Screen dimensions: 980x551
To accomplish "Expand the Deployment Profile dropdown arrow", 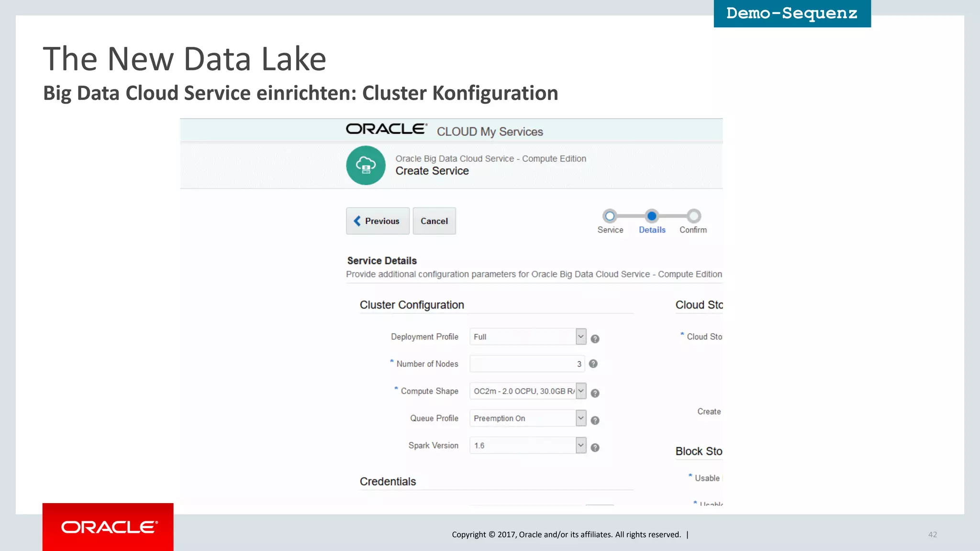I will pos(580,337).
